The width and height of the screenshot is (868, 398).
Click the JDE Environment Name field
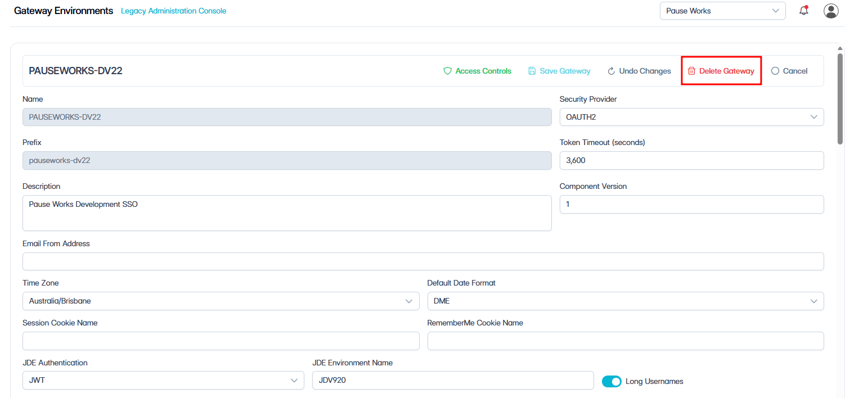click(x=453, y=381)
